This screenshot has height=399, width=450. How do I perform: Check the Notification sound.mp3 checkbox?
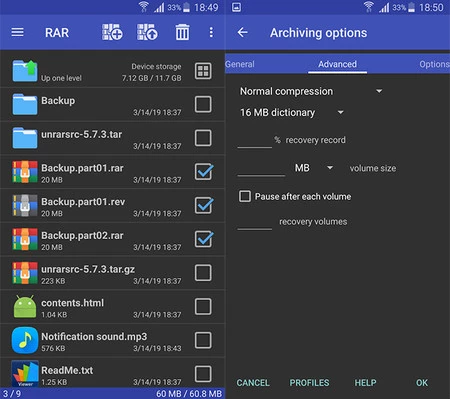pyautogui.click(x=203, y=340)
